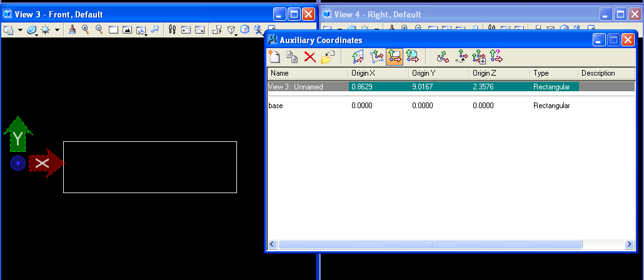The height and width of the screenshot is (280, 644).
Task: Select Pan View blue arrow icon
Action: (155, 29)
